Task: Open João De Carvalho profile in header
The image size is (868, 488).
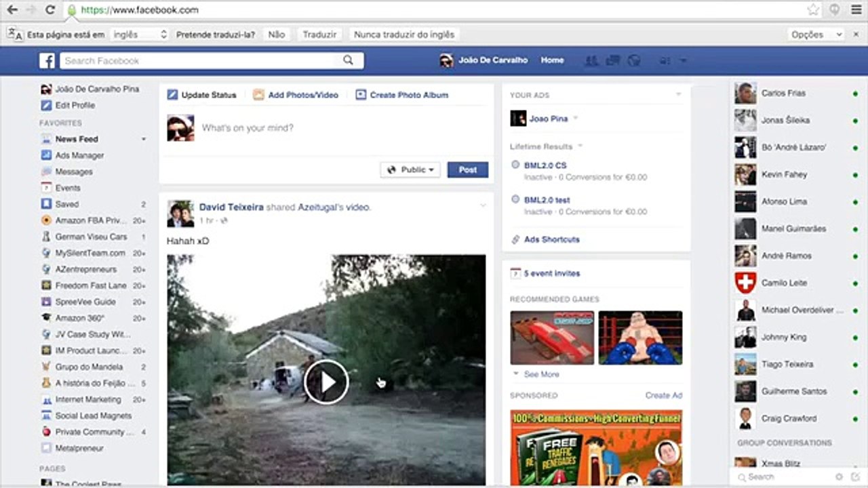Action: [x=484, y=60]
